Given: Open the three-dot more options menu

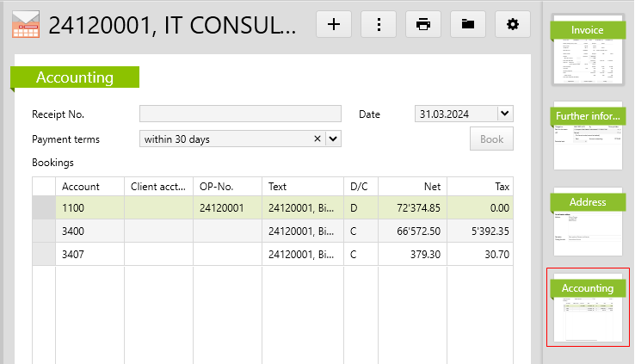Looking at the screenshot, I should click(x=379, y=24).
